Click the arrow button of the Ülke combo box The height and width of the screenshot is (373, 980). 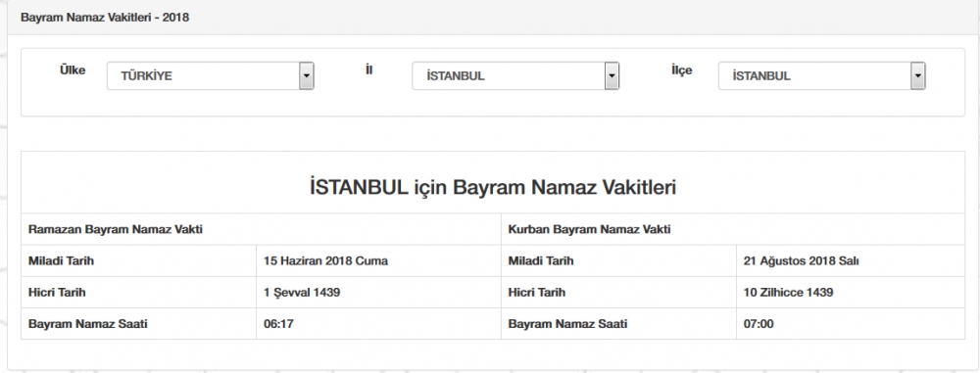tap(306, 75)
